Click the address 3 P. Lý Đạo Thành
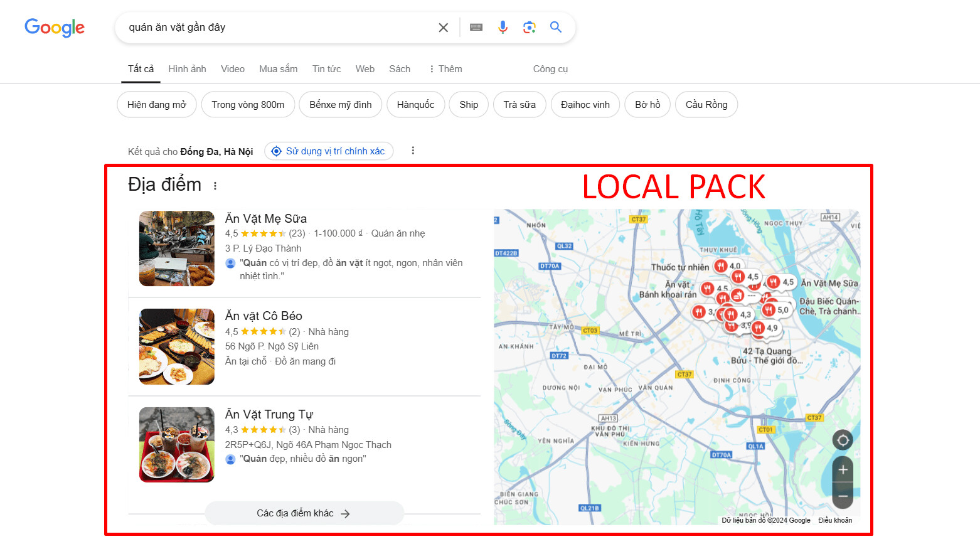 264,248
